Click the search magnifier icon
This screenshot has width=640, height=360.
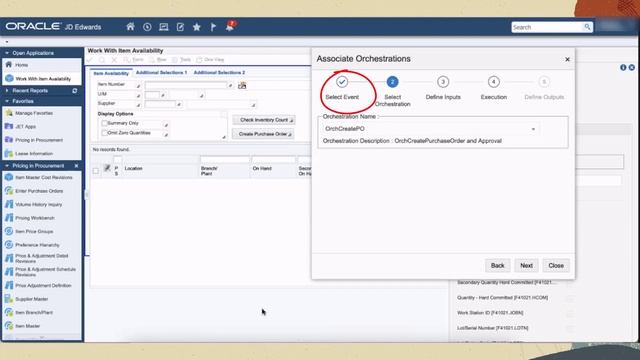click(x=587, y=27)
